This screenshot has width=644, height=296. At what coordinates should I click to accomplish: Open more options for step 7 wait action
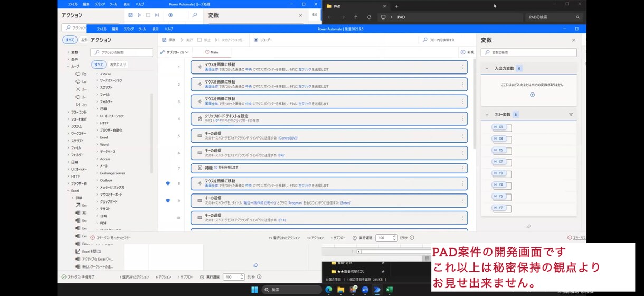pyautogui.click(x=463, y=168)
